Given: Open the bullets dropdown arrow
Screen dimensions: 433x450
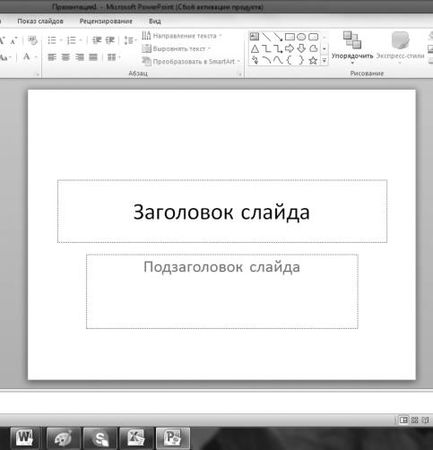Looking at the screenshot, I should pos(61,40).
